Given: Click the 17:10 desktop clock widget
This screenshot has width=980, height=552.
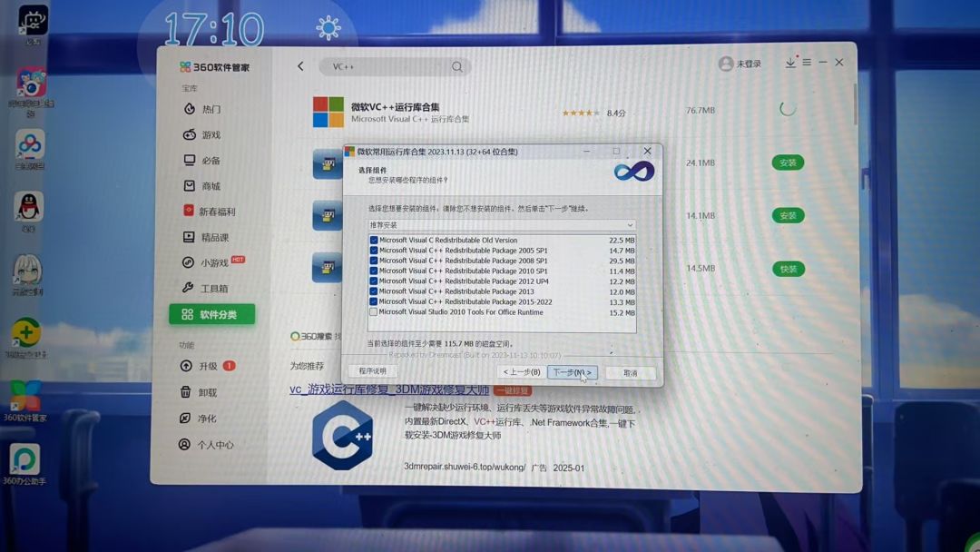Looking at the screenshot, I should pyautogui.click(x=214, y=29).
